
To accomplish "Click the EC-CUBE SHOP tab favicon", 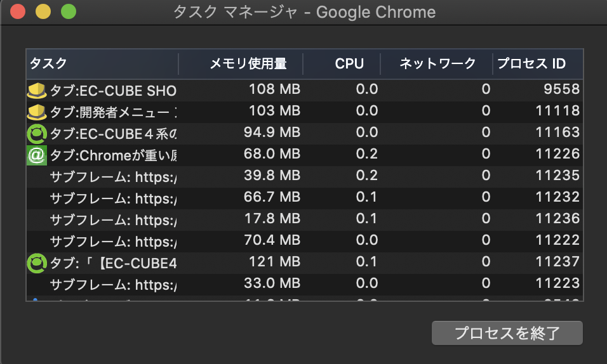I will [37, 90].
